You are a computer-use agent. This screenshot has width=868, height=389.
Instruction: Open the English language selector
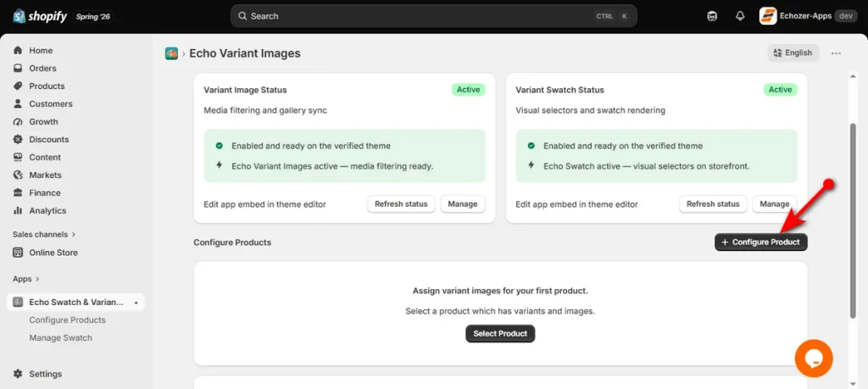pyautogui.click(x=793, y=53)
